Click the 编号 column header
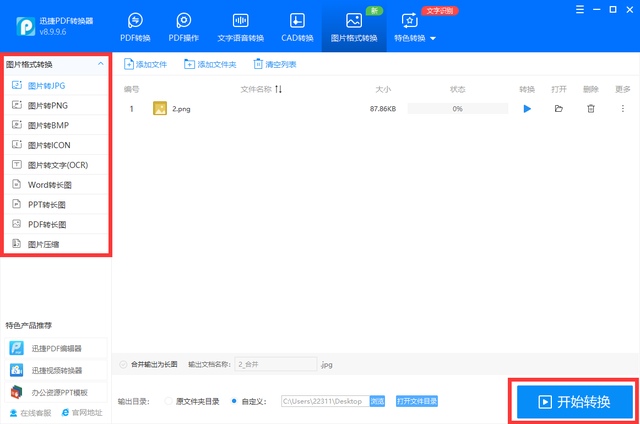 point(131,89)
